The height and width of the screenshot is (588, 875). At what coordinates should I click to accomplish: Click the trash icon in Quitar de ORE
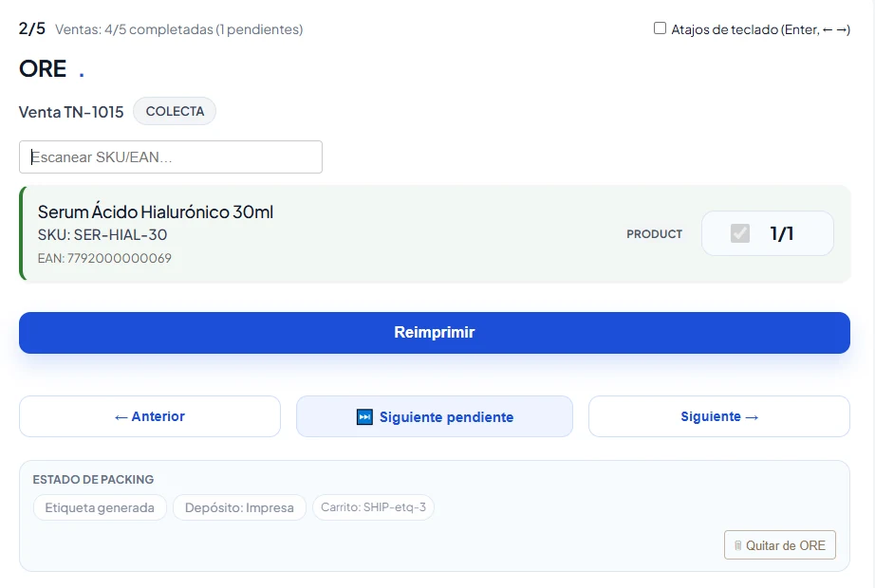[x=737, y=545]
